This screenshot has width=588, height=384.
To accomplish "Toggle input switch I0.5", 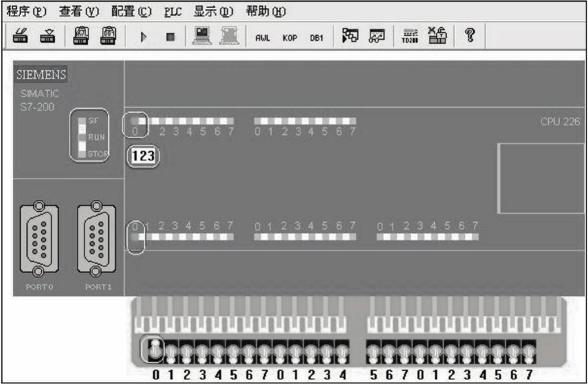I will tap(233, 353).
